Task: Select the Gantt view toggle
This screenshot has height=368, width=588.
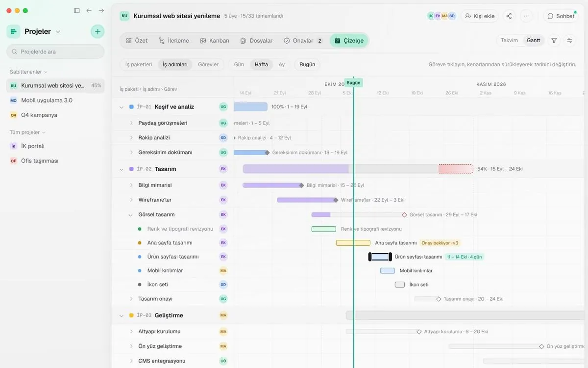Action: (x=534, y=40)
